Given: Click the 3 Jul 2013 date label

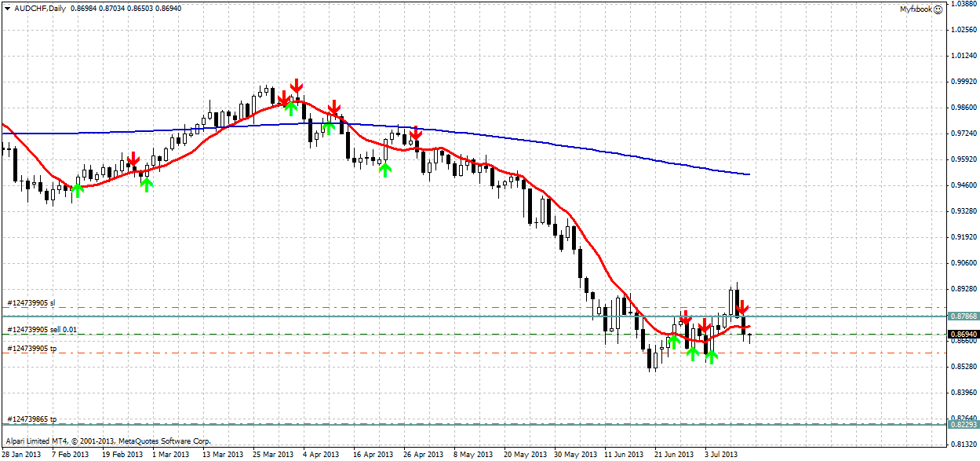Looking at the screenshot, I should [721, 455].
